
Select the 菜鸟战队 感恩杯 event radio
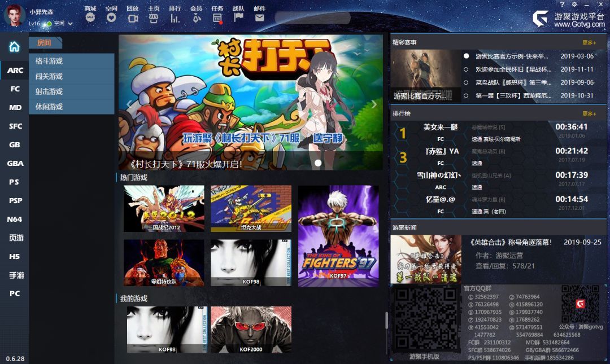click(x=466, y=82)
